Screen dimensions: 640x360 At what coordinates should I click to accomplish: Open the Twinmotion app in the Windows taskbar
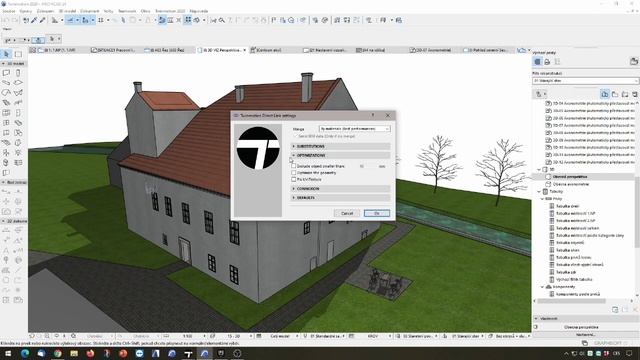[x=188, y=353]
